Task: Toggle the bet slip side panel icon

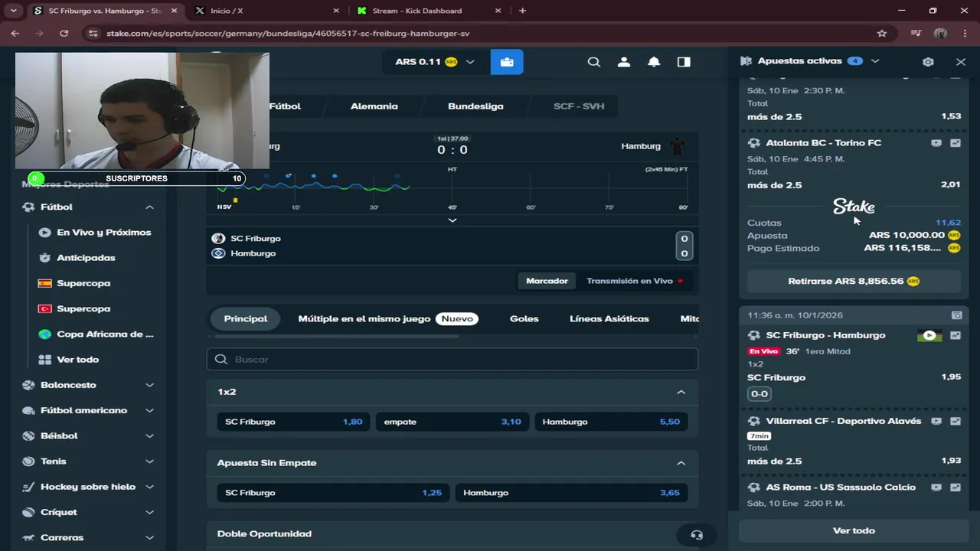Action: pyautogui.click(x=684, y=62)
